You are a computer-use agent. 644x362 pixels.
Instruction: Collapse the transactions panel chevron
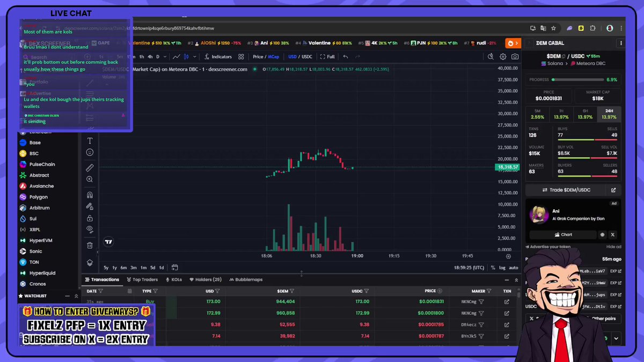coord(517,279)
